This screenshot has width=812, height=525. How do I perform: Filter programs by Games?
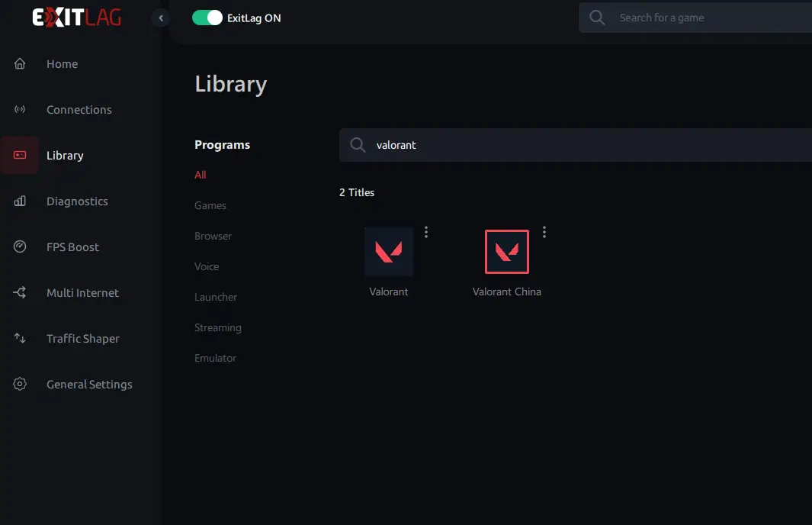(x=210, y=205)
